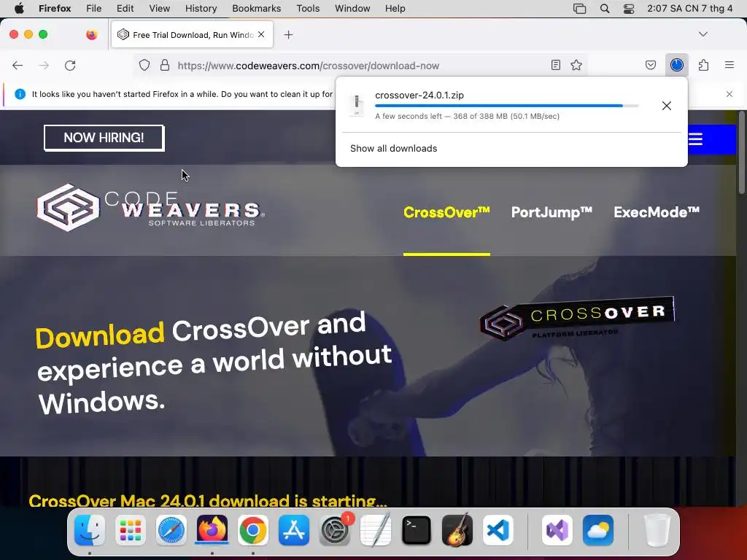Open the Tools menu
This screenshot has width=747, height=560.
[309, 9]
